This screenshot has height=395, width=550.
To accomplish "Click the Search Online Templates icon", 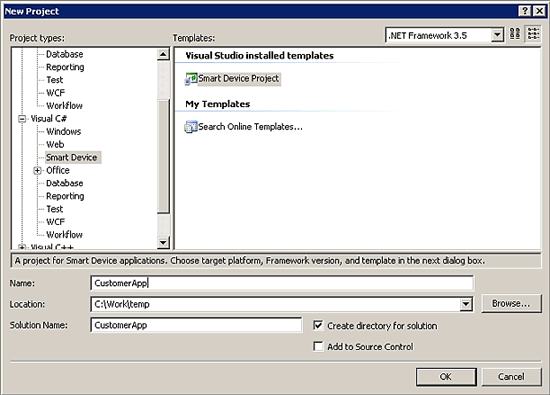I will pos(191,127).
